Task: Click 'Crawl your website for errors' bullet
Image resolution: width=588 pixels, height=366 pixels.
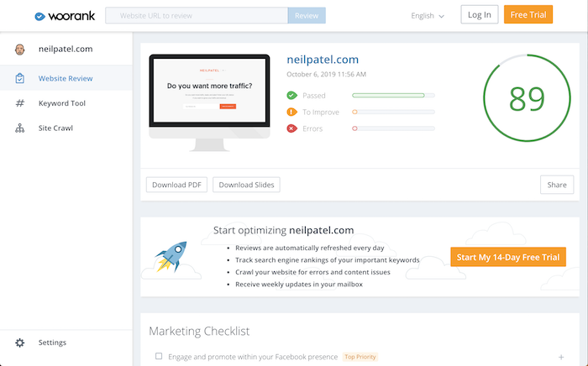Action: pyautogui.click(x=312, y=272)
